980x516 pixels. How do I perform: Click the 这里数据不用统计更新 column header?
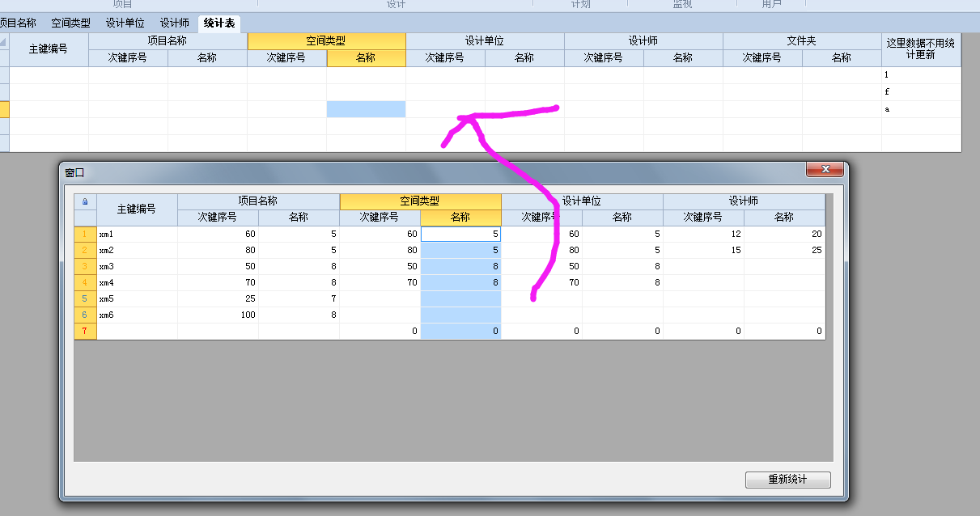(921, 49)
